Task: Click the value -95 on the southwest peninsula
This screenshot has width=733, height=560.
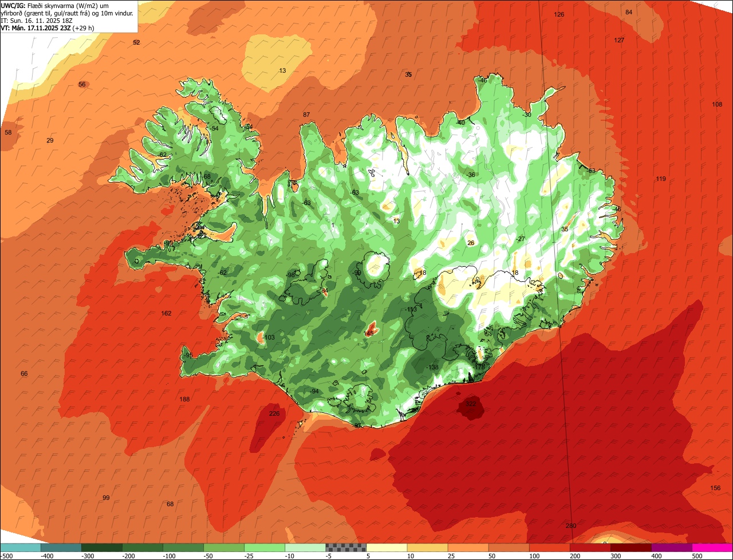Action: tap(188, 355)
